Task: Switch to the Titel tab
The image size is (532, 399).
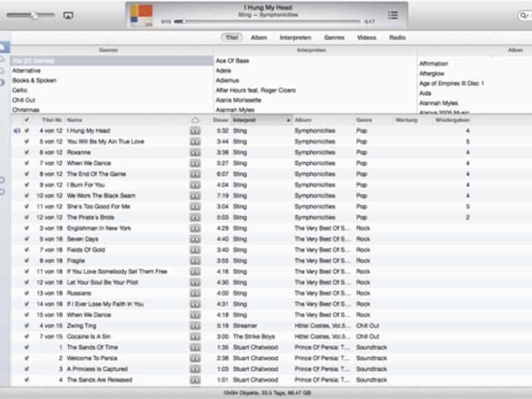Action: tap(232, 38)
